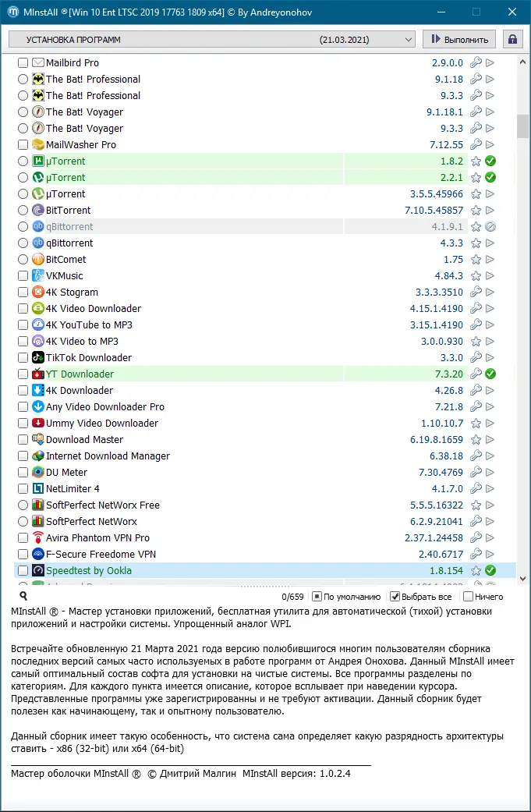Click the key icon for TikTok Downloader
Screen dimensions: 531x812
(x=476, y=358)
